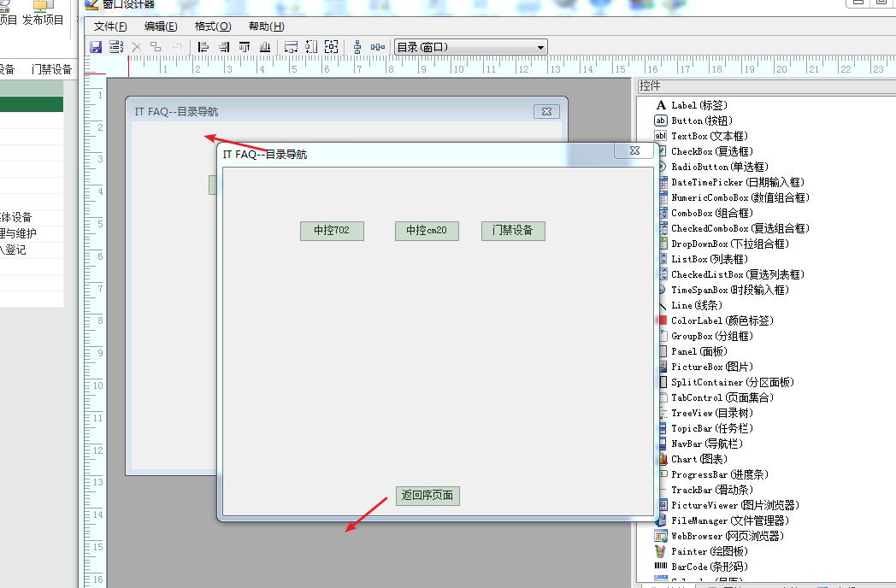Screen dimensions: 896x588
Task: Select GroupBox (分组框) in the control list
Action: point(711,336)
